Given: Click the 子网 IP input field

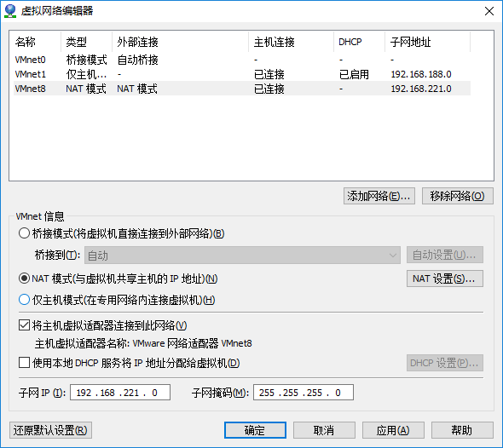Looking at the screenshot, I should pyautogui.click(x=120, y=393).
